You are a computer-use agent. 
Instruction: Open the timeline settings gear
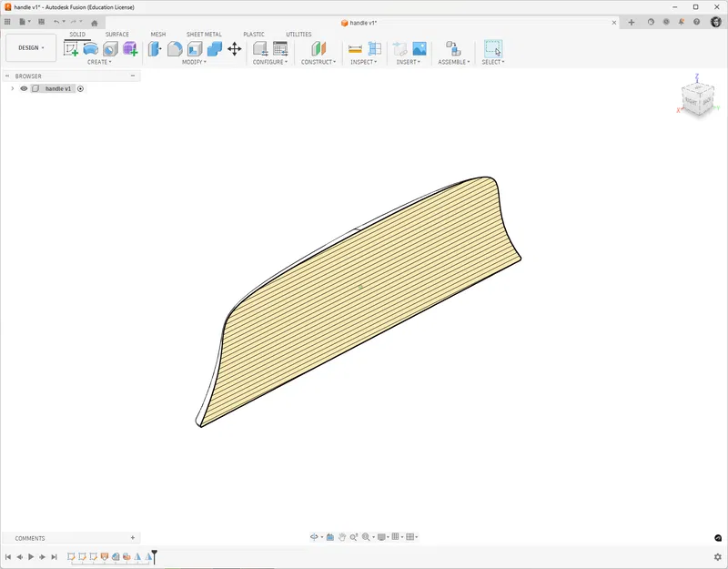(717, 556)
